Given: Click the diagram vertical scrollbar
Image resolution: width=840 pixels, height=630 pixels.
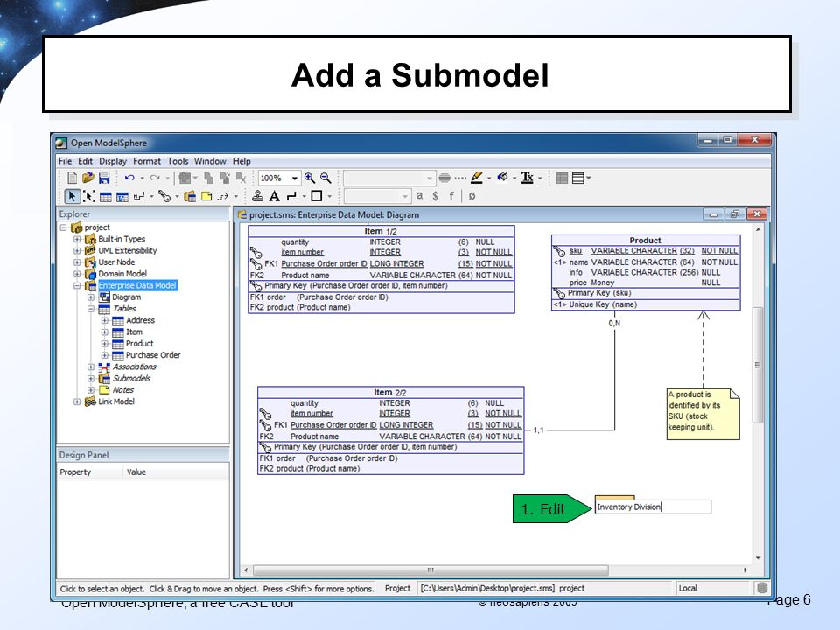Looking at the screenshot, I should tap(758, 366).
